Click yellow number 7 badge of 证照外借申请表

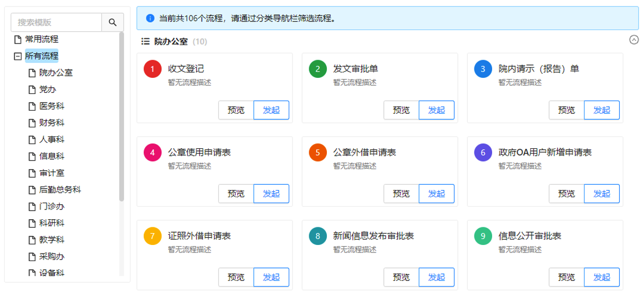point(152,236)
